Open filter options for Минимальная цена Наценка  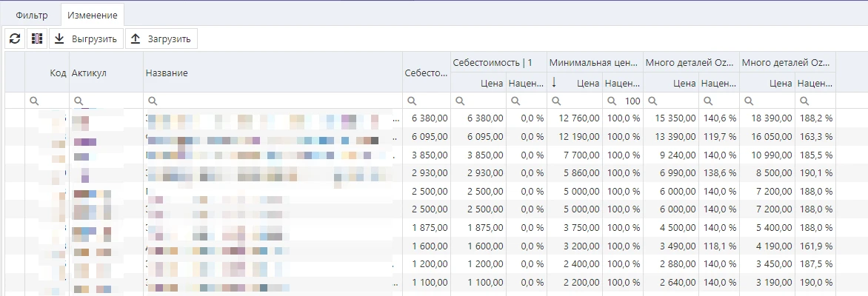(612, 101)
